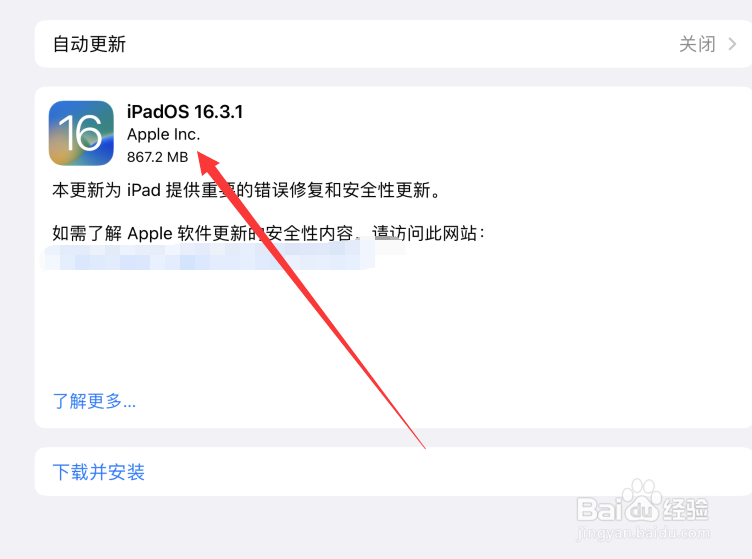Open the 了解更多... link
This screenshot has width=752, height=559.
94,401
